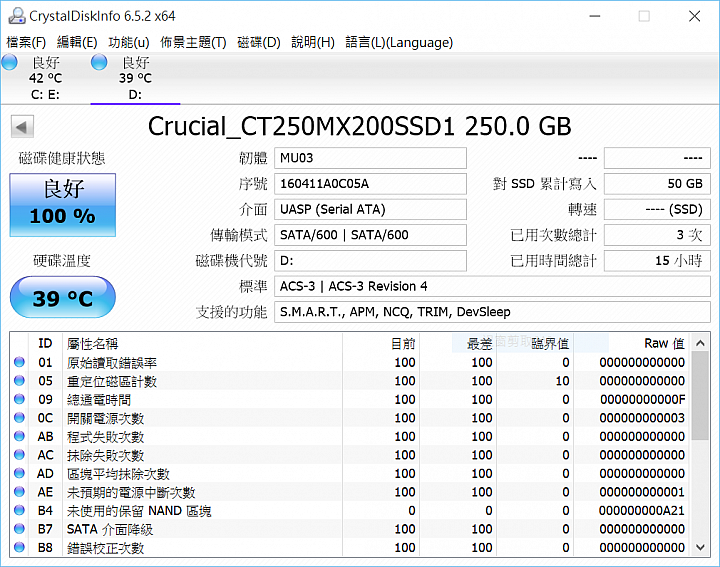Viewport: 720px width, 567px height.
Task: Click the SMART list scroll down arrow
Action: click(x=700, y=547)
